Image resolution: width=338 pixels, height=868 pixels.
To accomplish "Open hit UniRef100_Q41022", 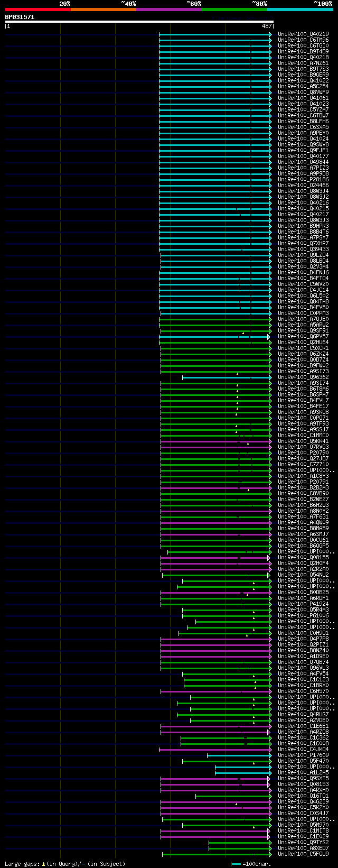I will (x=303, y=81).
